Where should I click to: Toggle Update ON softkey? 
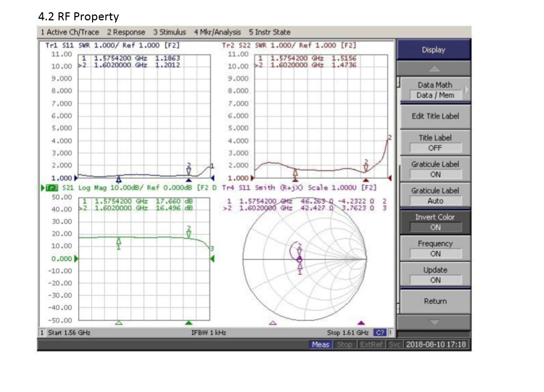click(x=435, y=275)
